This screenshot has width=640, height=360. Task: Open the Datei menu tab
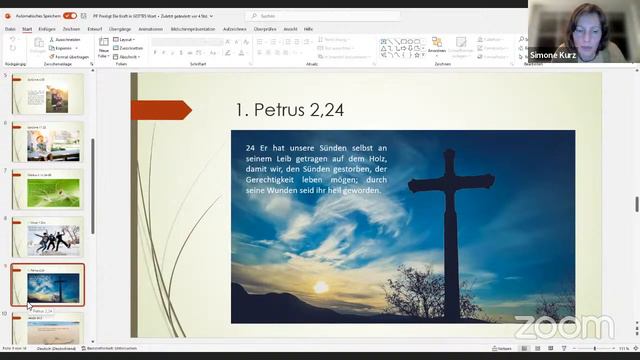coord(10,29)
